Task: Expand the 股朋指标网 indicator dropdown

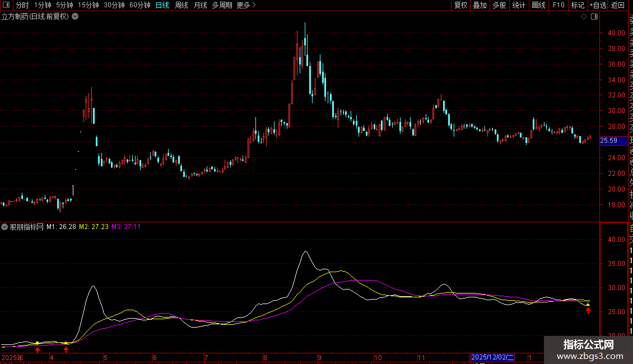Action: tap(4, 227)
